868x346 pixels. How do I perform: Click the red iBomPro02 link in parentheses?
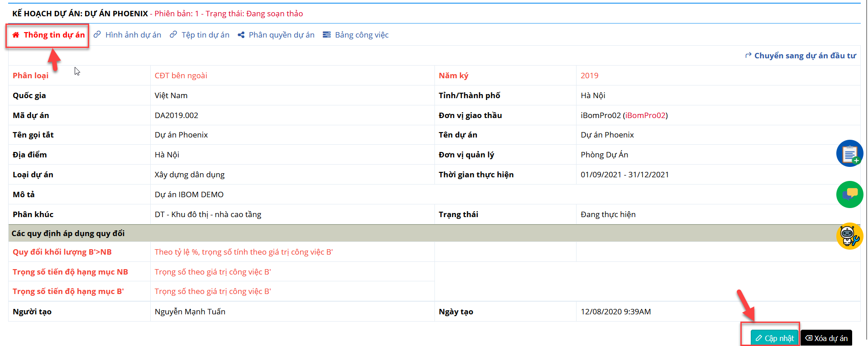(x=645, y=115)
